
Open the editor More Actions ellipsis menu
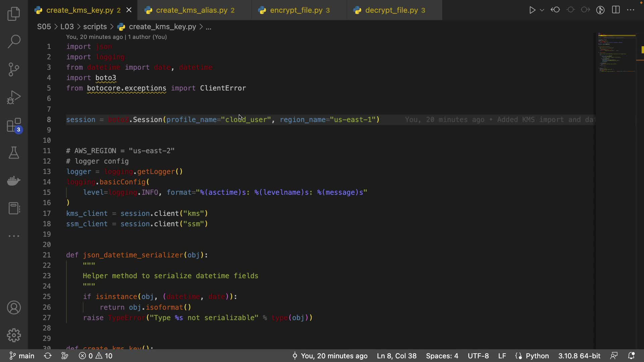click(631, 10)
